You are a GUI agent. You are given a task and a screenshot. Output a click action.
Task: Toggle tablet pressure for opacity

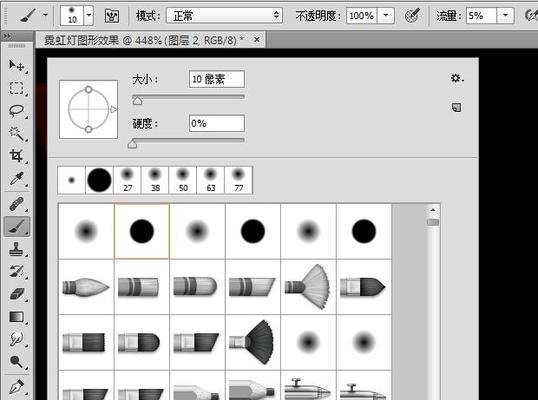[412, 15]
